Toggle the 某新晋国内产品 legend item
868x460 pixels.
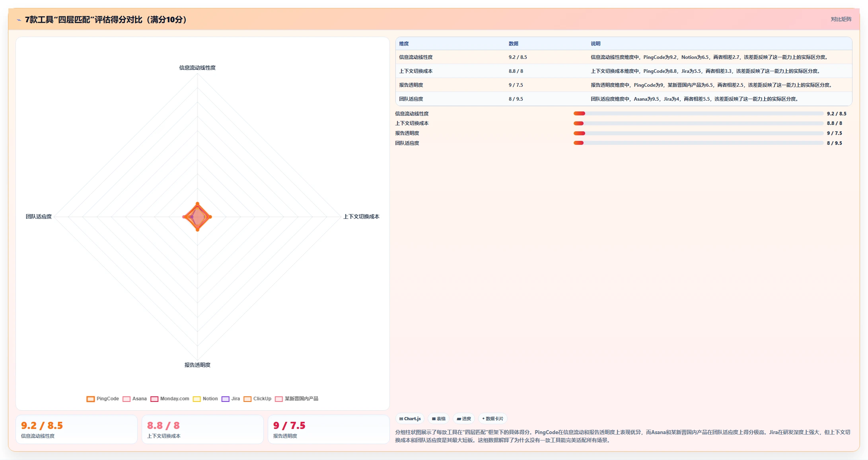(296, 399)
